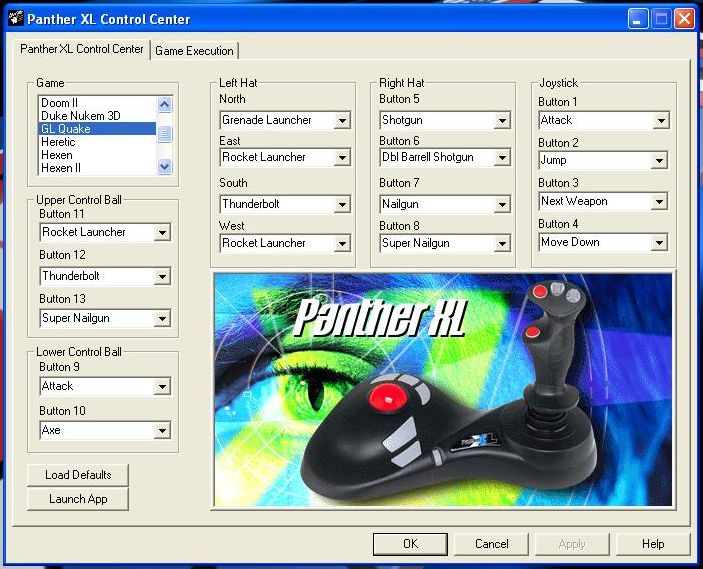Click the Apply button
Screen dimensions: 703x569
point(572,544)
